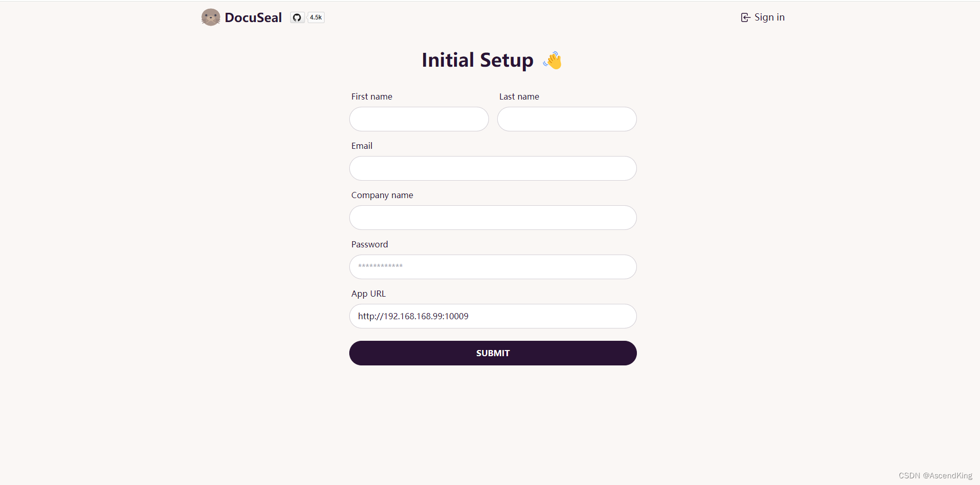The image size is (980, 485).
Task: Click the 4.5k GitHub stars badge
Action: [316, 17]
